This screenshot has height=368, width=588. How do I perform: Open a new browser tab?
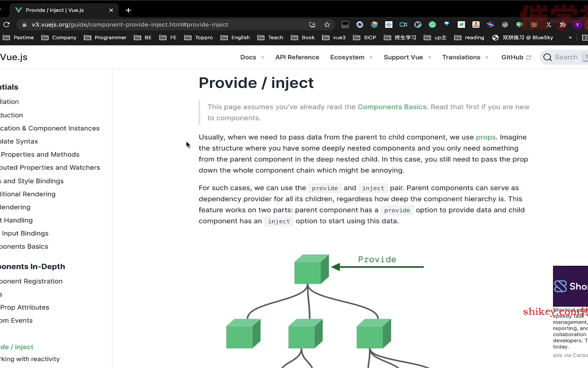pyautogui.click(x=128, y=10)
